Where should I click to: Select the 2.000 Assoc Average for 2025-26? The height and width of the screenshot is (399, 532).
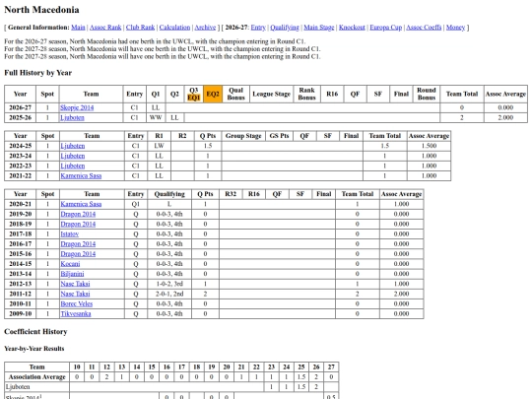(x=505, y=118)
